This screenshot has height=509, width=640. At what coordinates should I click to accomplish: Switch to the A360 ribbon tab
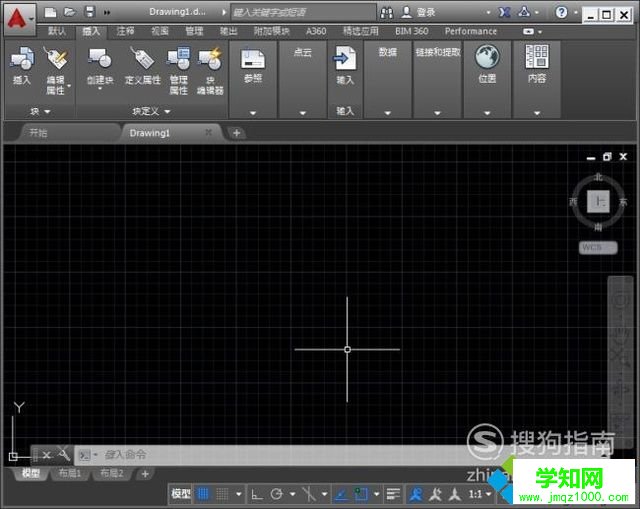click(316, 31)
